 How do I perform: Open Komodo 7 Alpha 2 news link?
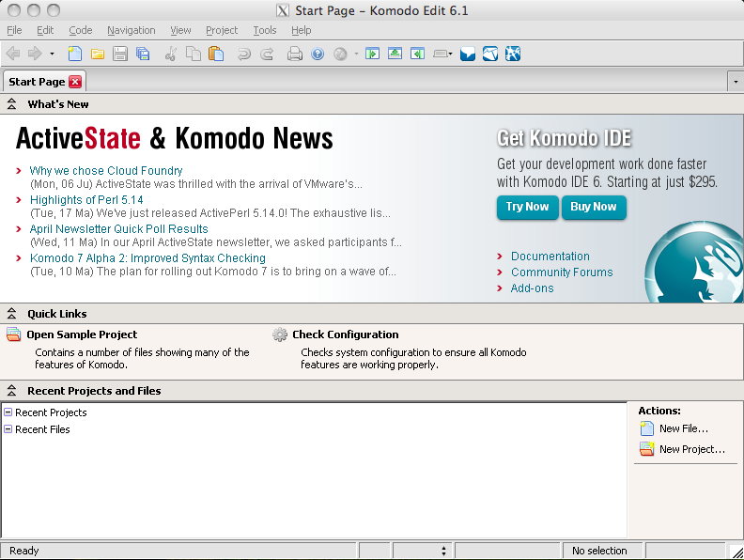[x=147, y=258]
